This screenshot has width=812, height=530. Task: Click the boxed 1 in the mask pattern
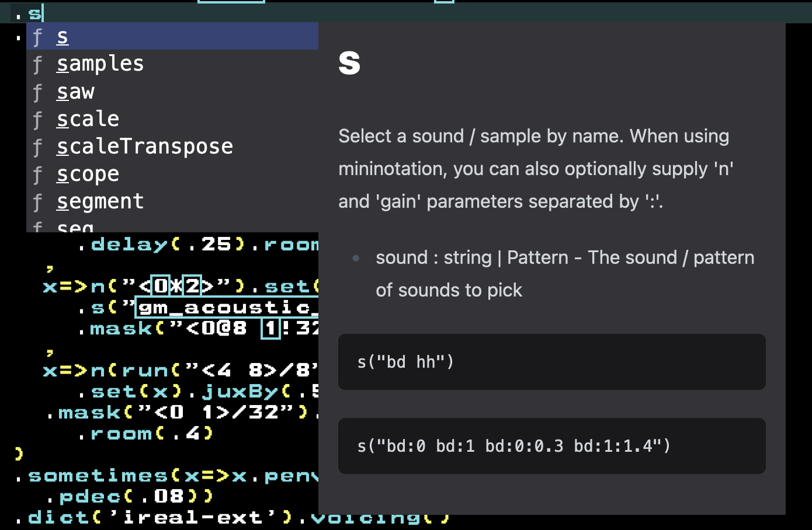270,328
